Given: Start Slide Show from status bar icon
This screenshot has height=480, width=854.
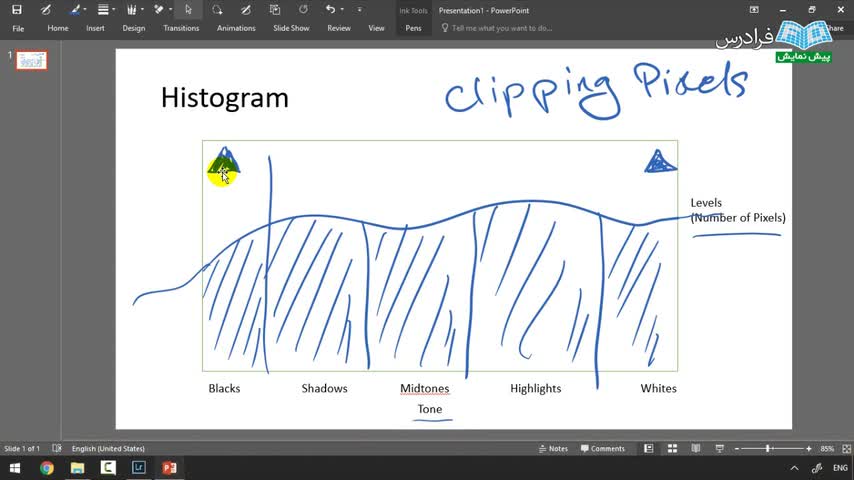Looking at the screenshot, I should tap(719, 448).
